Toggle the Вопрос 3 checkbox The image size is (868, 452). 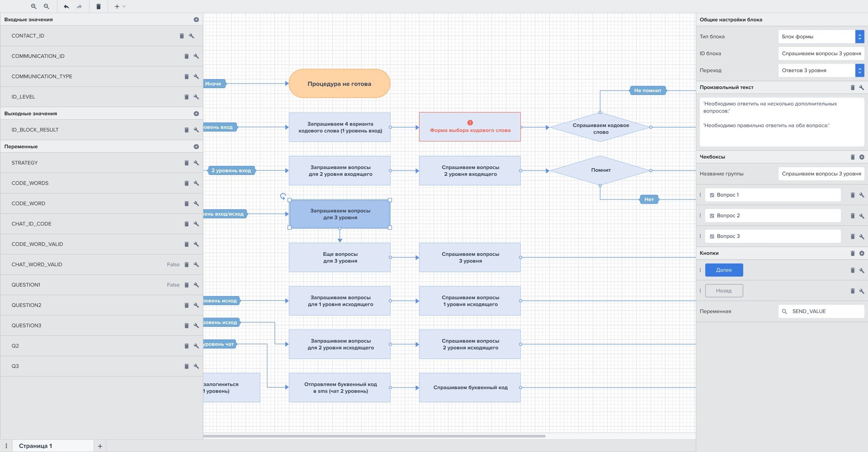click(x=712, y=237)
